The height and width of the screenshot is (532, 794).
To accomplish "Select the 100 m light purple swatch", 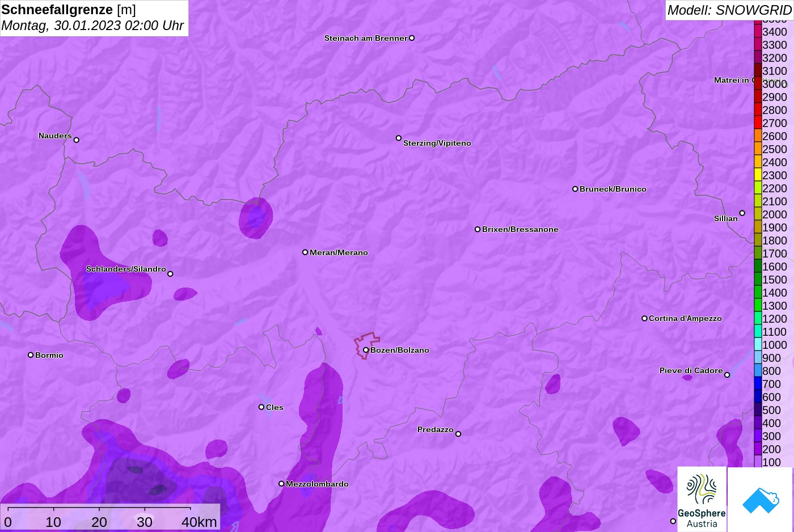I will click(x=758, y=462).
